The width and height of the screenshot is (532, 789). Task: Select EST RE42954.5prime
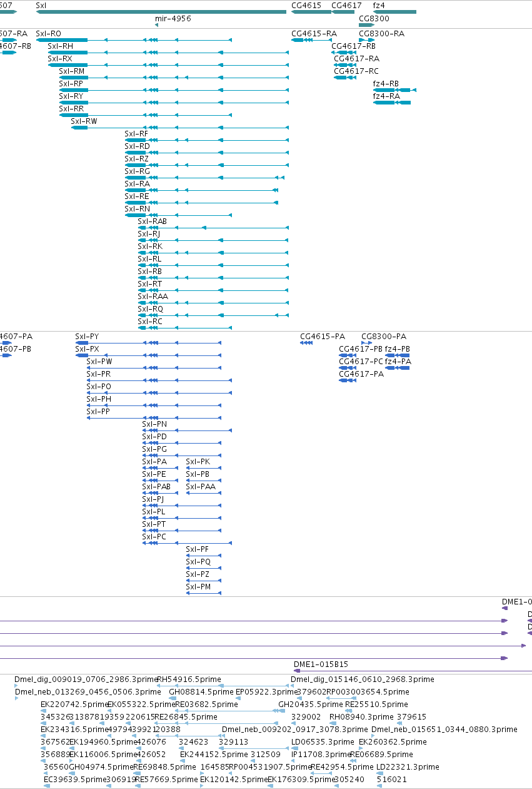click(343, 767)
